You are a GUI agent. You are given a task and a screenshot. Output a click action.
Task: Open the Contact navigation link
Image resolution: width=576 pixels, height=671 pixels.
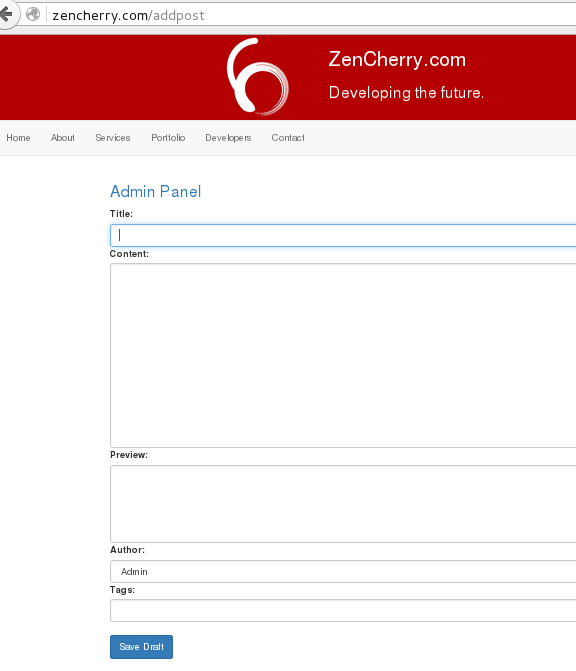click(x=288, y=138)
